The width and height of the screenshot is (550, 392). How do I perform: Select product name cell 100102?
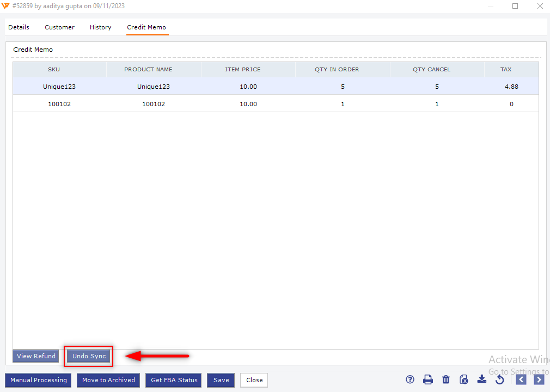(153, 104)
